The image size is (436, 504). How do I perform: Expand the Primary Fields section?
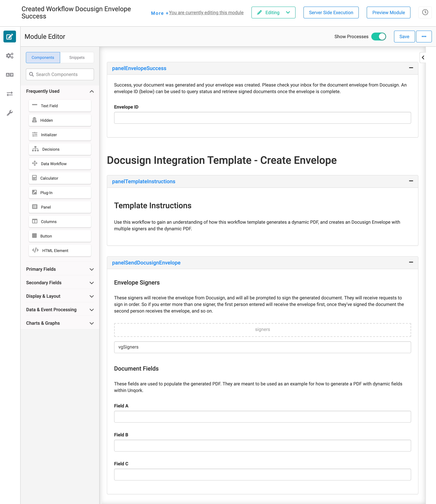click(x=92, y=269)
